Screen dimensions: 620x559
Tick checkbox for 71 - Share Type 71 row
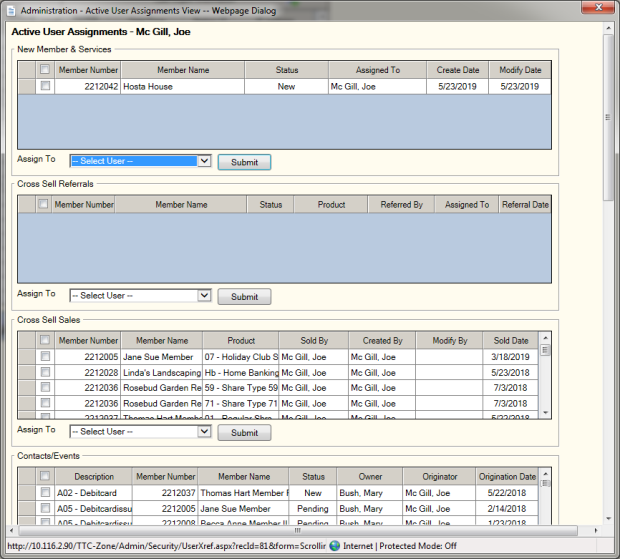pyautogui.click(x=45, y=403)
